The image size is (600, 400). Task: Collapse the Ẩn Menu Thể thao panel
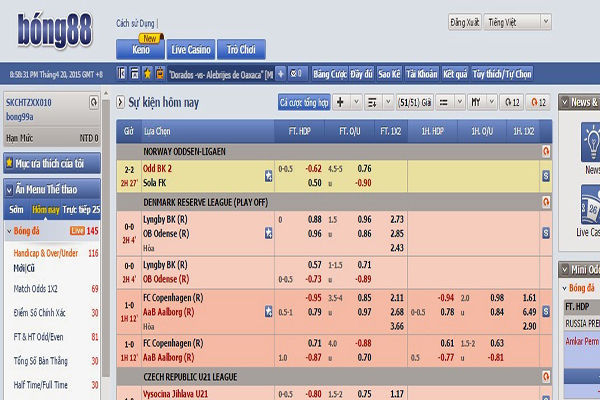tap(10, 190)
